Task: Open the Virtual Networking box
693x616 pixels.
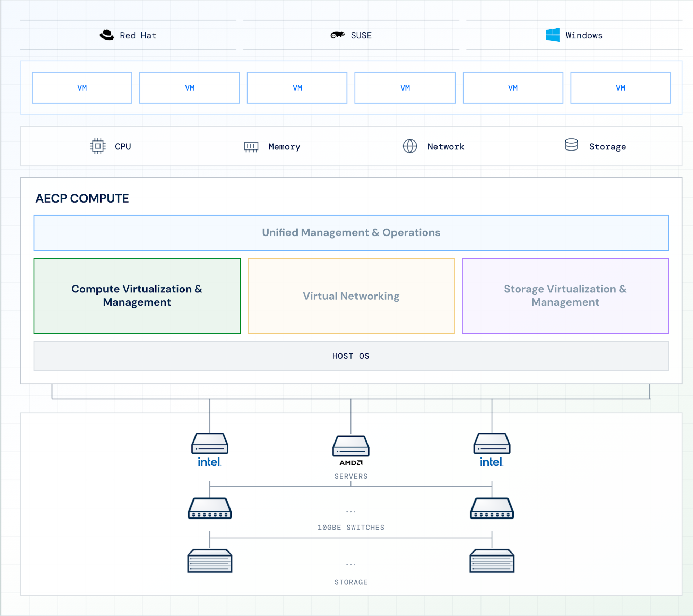Action: (x=351, y=296)
